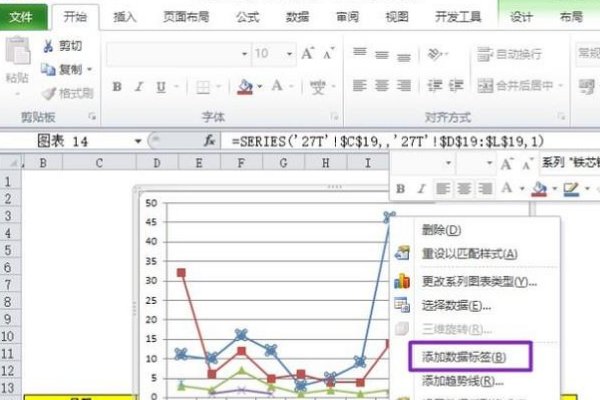Click the insert function fx icon
The width and height of the screenshot is (600, 400).
[209, 141]
